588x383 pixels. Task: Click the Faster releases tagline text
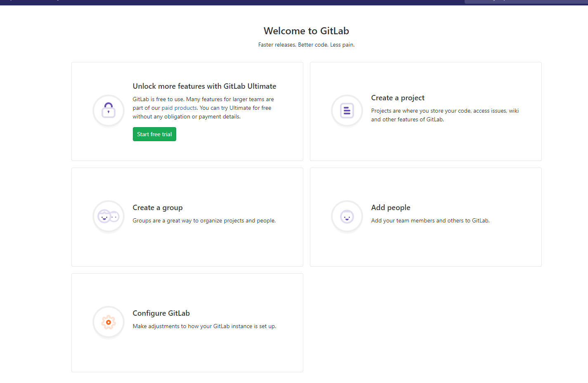(306, 45)
